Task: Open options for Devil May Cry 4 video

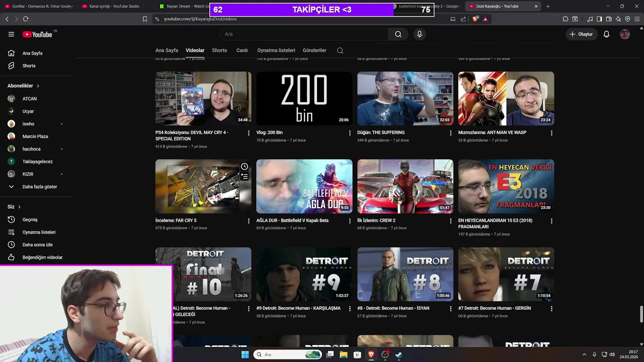Action: [x=249, y=133]
